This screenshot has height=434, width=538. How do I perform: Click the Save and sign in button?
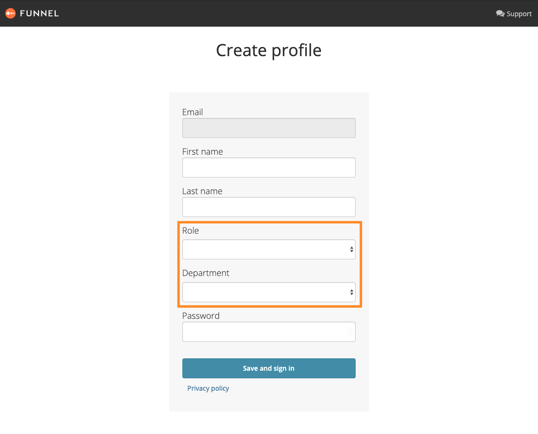269,368
